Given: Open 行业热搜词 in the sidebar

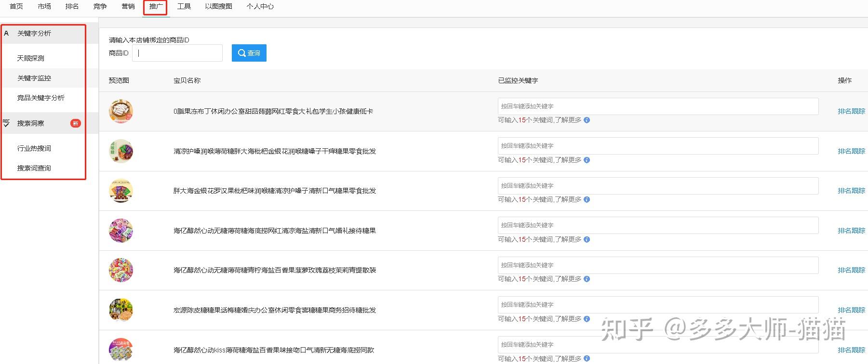Looking at the screenshot, I should [34, 148].
